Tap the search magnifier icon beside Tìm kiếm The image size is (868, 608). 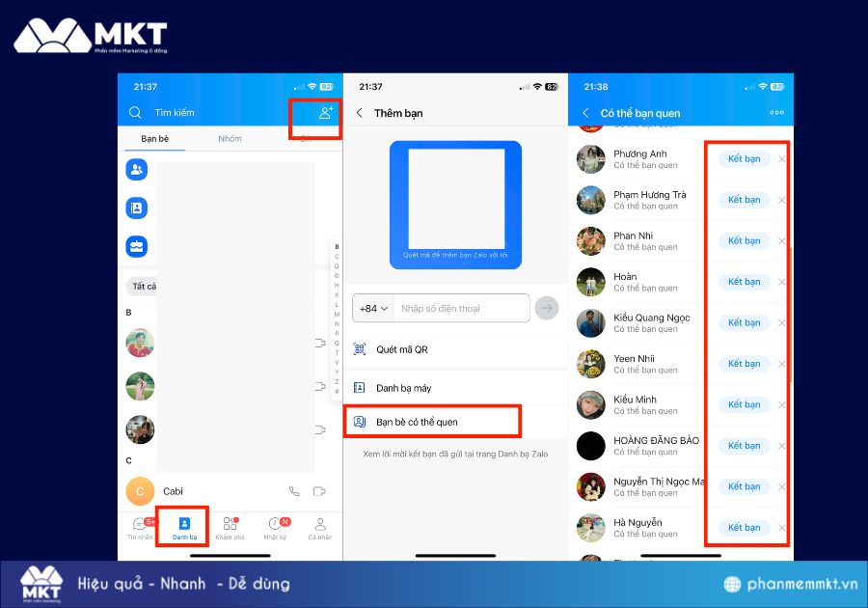135,112
